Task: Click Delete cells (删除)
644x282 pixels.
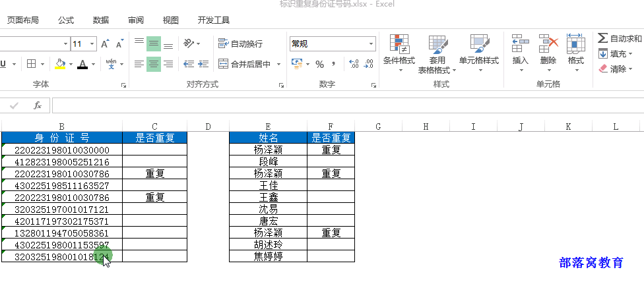Action: coord(548,53)
